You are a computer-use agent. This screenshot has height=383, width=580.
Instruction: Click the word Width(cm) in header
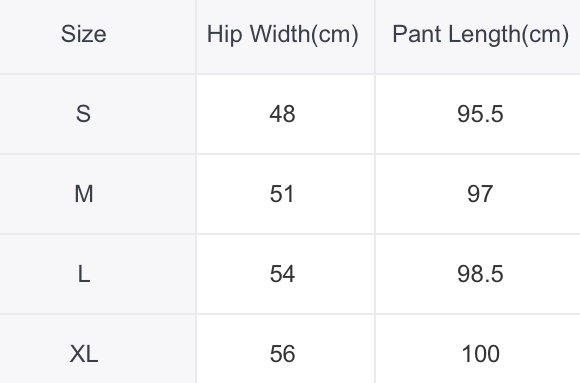point(304,35)
